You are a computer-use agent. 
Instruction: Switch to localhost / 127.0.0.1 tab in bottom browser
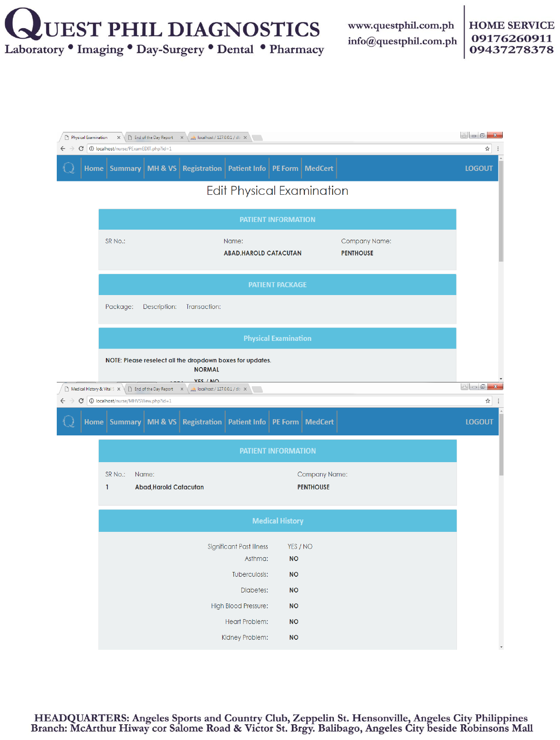218,389
